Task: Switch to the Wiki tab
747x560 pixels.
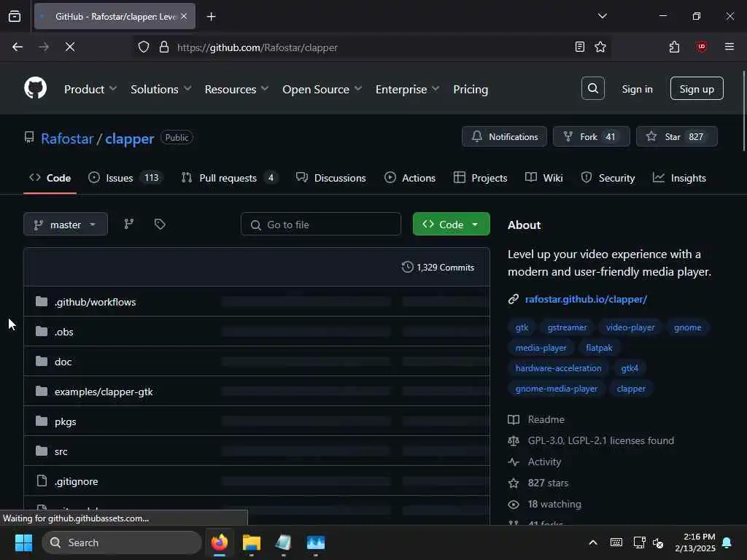Action: tap(543, 178)
